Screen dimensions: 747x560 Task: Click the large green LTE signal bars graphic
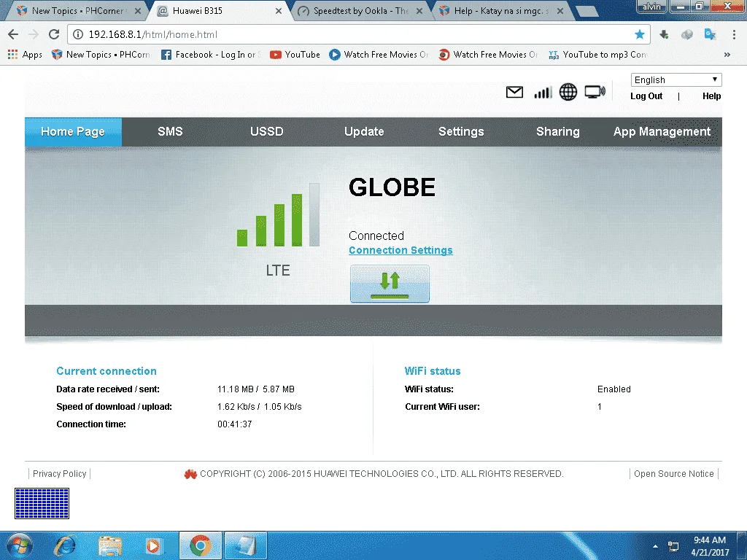(278, 215)
